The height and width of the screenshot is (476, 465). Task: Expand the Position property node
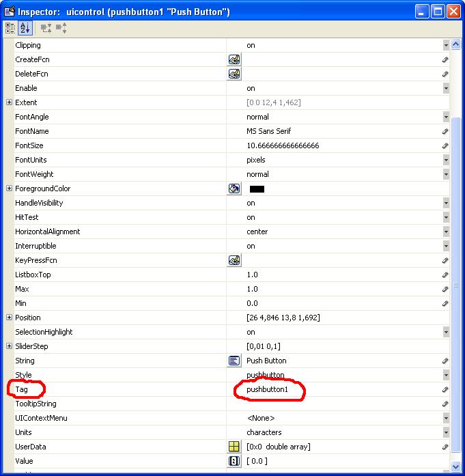tap(9, 318)
